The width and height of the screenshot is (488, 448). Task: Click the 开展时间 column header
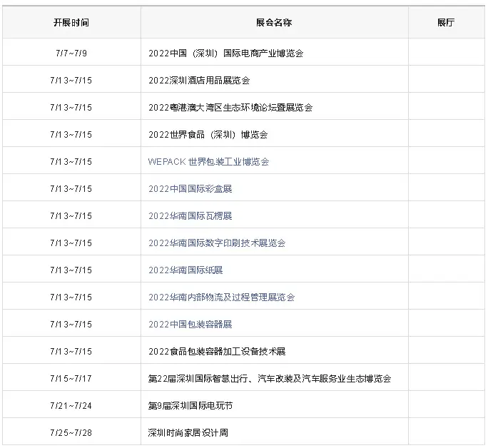pyautogui.click(x=71, y=23)
